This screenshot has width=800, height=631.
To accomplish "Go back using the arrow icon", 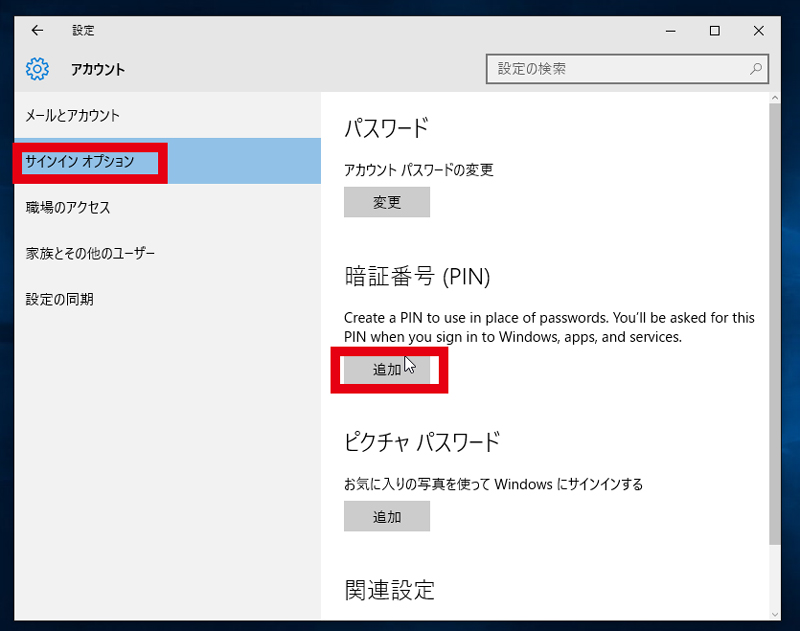I will pyautogui.click(x=37, y=31).
